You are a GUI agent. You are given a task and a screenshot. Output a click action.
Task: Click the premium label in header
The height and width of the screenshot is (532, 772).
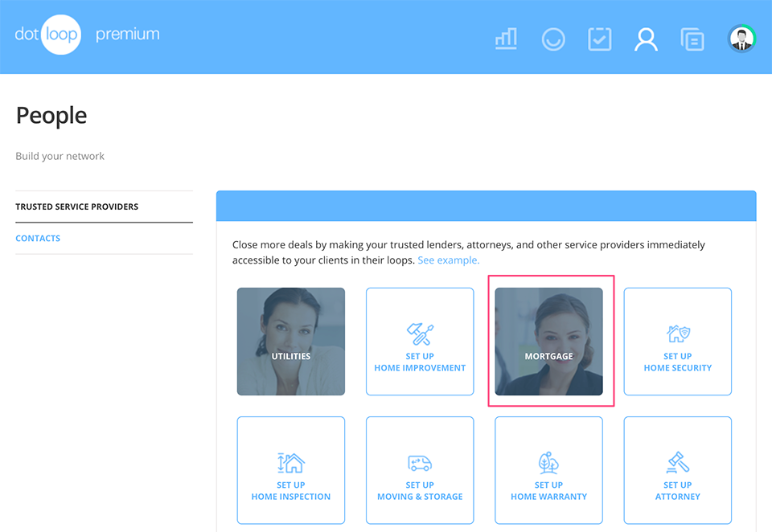pyautogui.click(x=128, y=35)
